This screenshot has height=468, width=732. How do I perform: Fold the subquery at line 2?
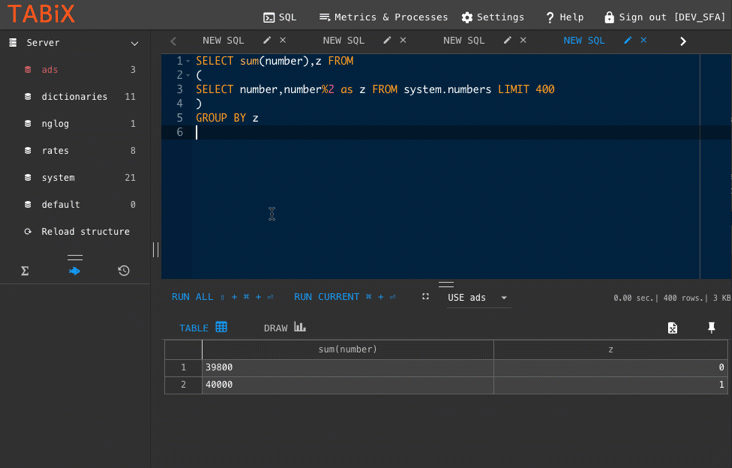(x=188, y=75)
